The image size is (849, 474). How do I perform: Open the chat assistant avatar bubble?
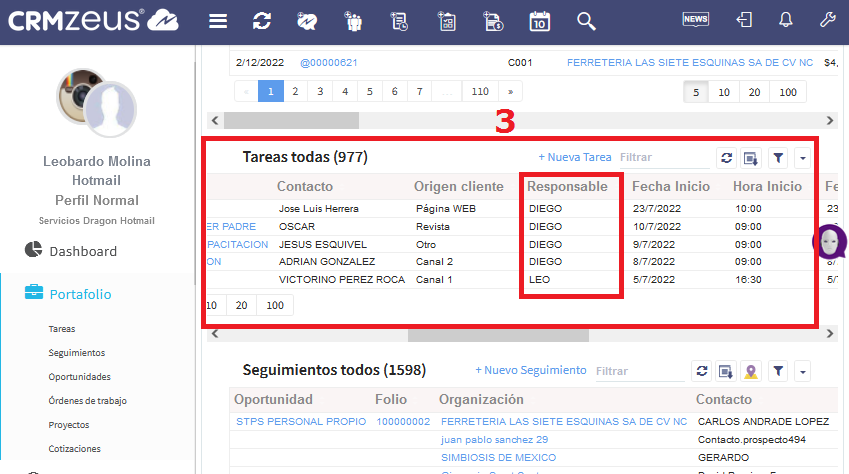click(830, 242)
